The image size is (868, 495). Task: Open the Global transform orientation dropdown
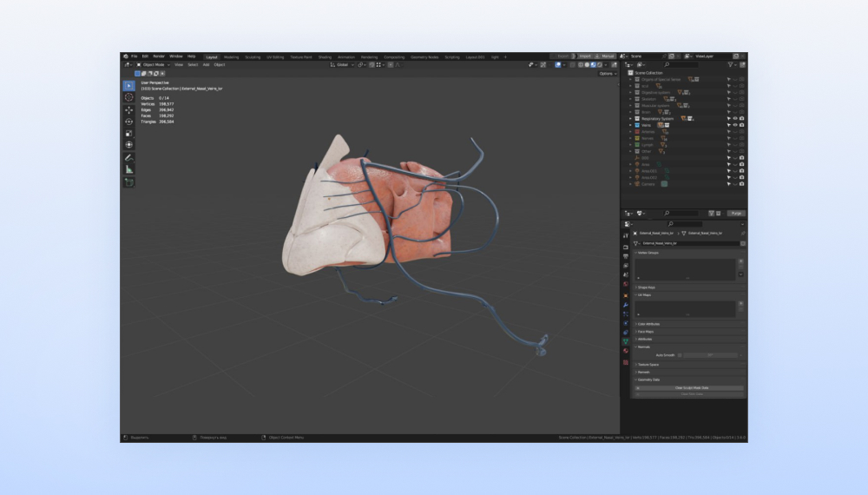click(342, 65)
